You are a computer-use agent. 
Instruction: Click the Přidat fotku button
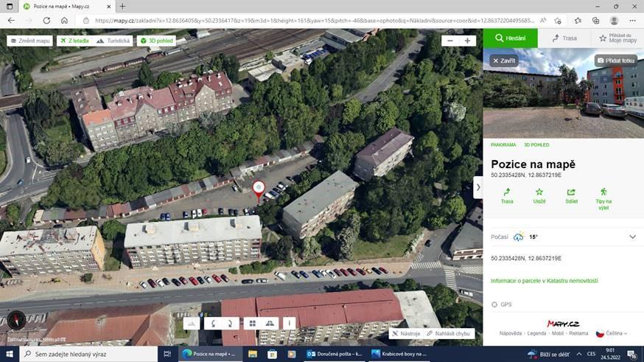tap(615, 60)
